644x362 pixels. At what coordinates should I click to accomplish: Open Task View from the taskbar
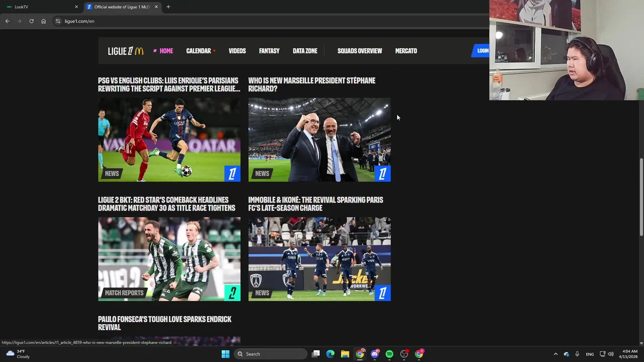coord(315,354)
